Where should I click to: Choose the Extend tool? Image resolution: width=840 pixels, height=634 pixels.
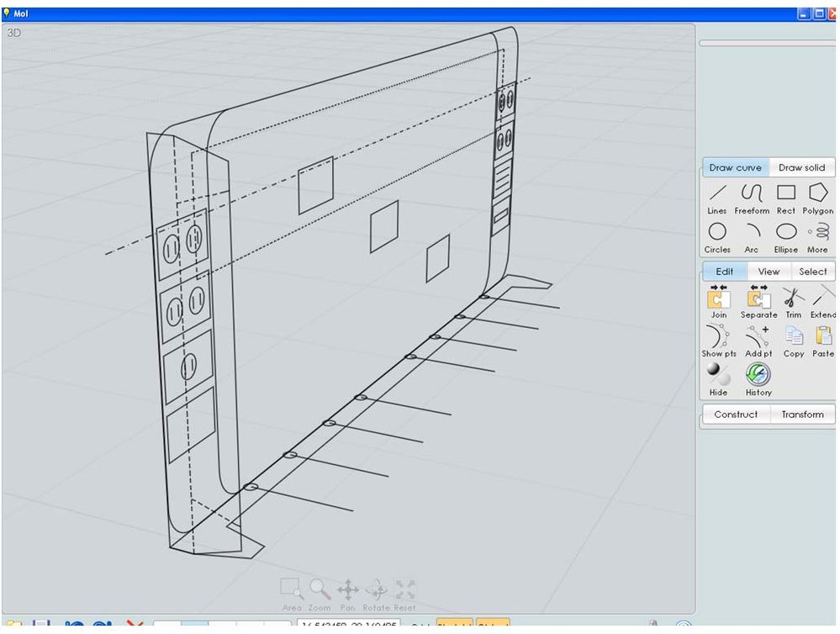point(823,302)
